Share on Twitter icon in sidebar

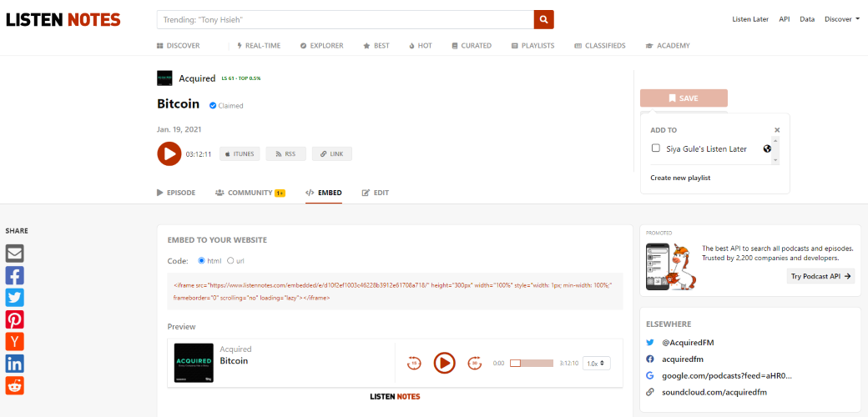click(x=15, y=298)
